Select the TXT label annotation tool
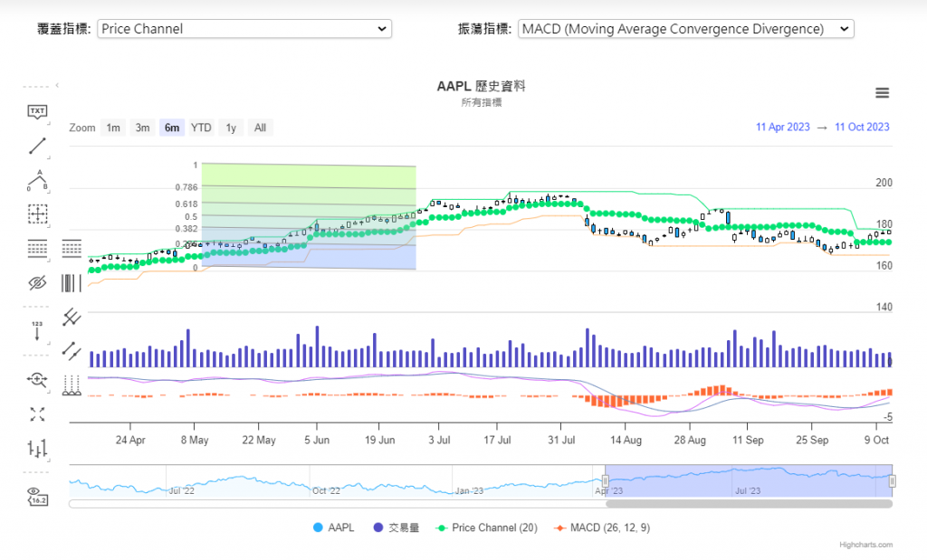This screenshot has height=560, width=927. click(x=37, y=111)
